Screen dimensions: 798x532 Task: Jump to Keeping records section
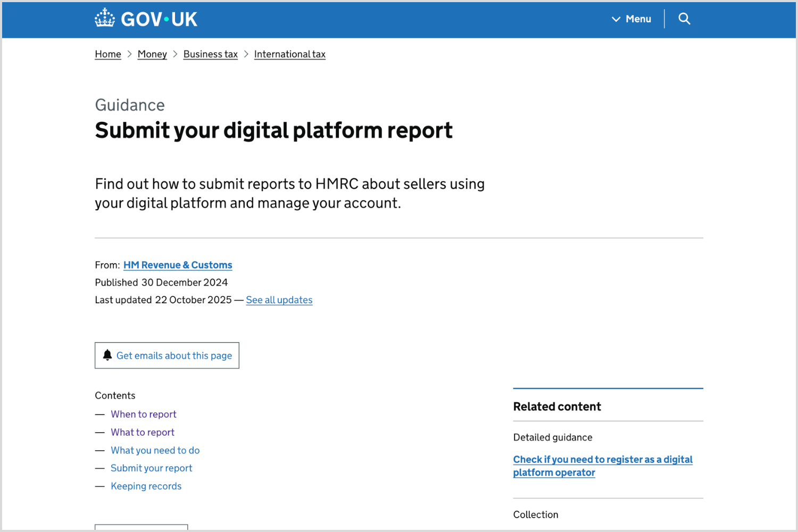[x=146, y=486]
